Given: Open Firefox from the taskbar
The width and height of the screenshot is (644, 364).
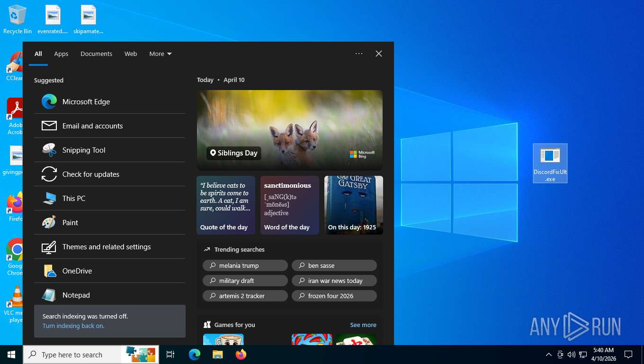Looking at the screenshot, I should [x=241, y=355].
